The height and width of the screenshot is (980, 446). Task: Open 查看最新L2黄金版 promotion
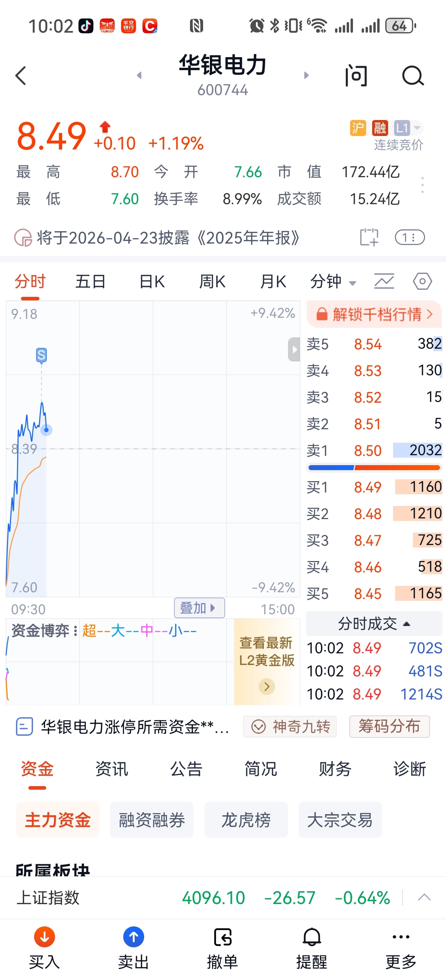point(267,662)
